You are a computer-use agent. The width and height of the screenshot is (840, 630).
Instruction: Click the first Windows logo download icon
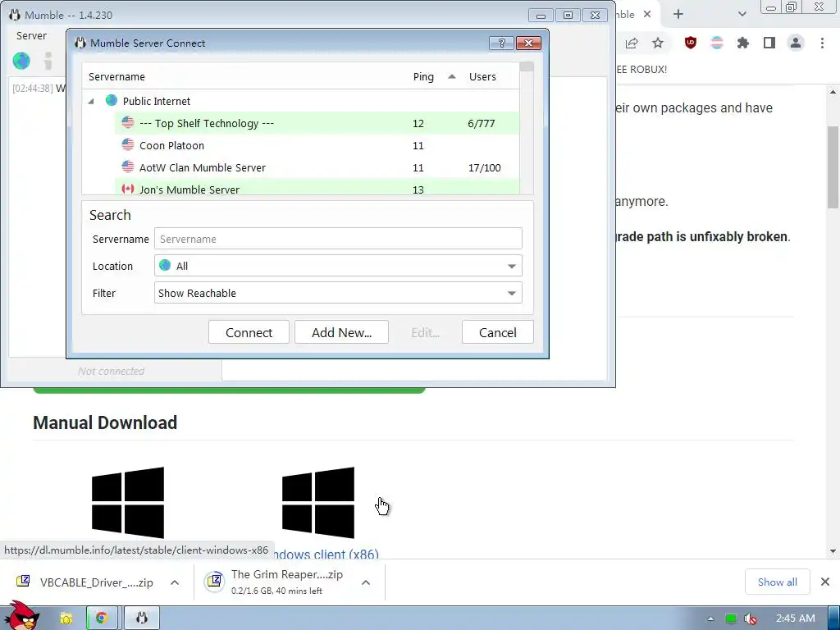point(127,503)
